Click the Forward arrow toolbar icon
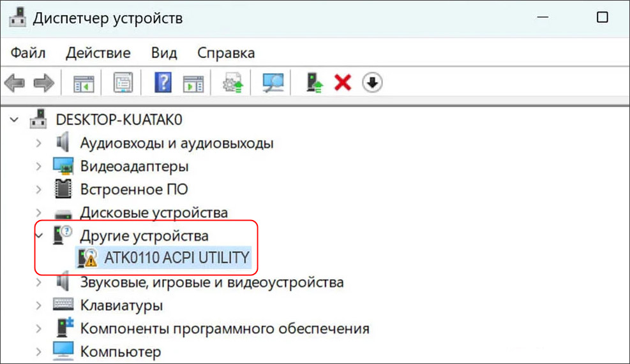This screenshot has height=364, width=630. click(44, 83)
